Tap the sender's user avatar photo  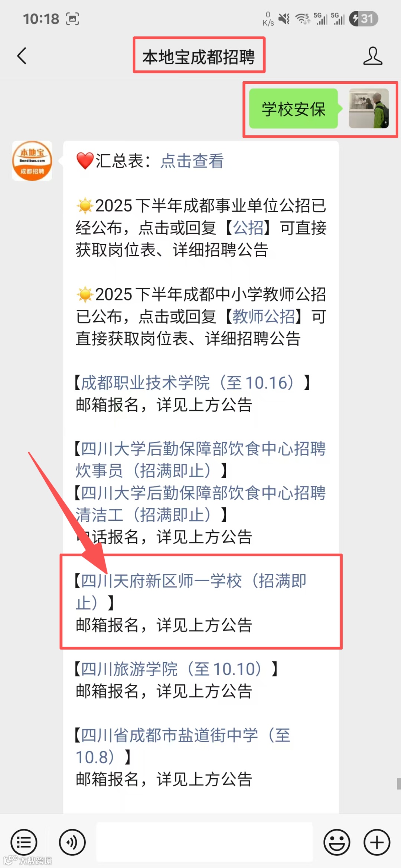[x=369, y=108]
